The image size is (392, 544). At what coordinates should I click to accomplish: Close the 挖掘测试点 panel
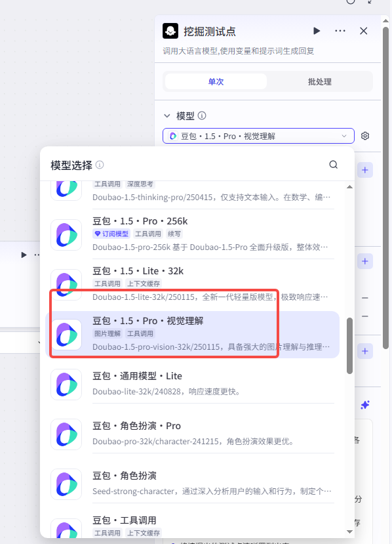364,31
